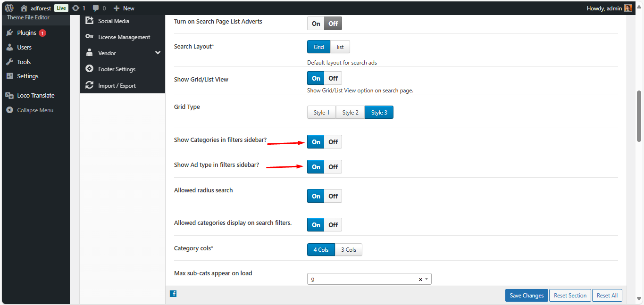644x305 pixels.
Task: Click the Facebook icon in footer bar
Action: (173, 294)
